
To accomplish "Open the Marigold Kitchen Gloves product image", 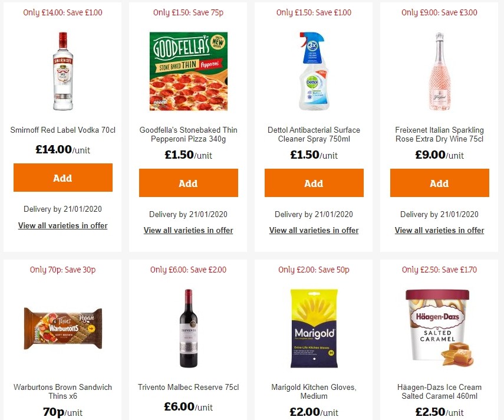I will point(314,329).
